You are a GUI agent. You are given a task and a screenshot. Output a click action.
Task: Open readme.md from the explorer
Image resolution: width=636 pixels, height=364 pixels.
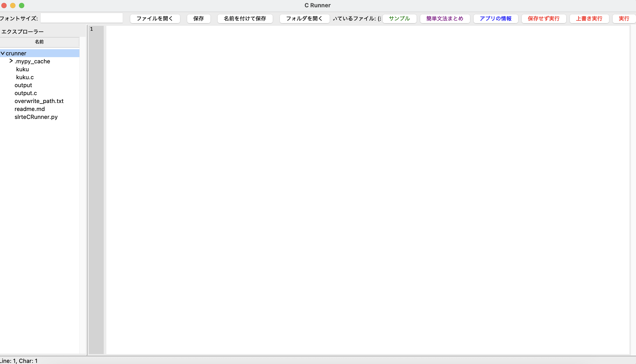tap(30, 109)
